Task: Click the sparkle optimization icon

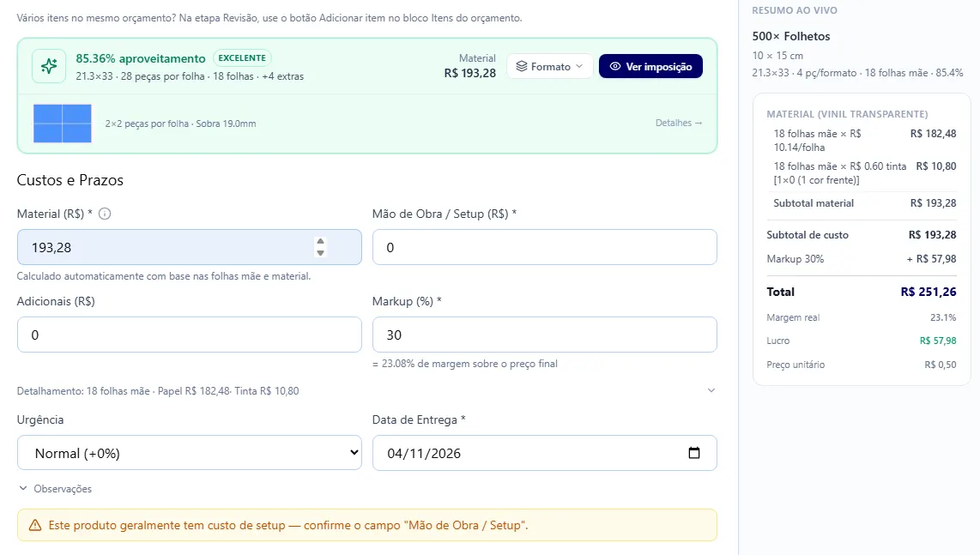Action: click(49, 66)
